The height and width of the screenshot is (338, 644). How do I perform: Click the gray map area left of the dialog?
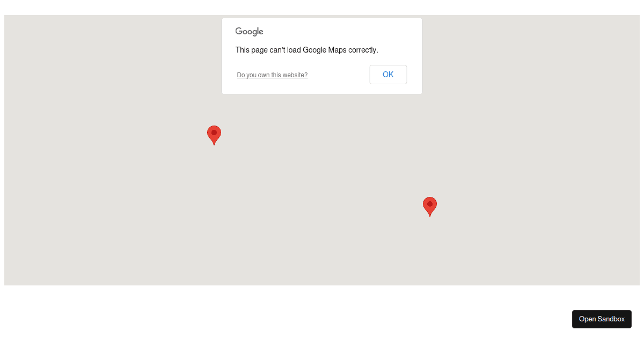[x=113, y=54]
